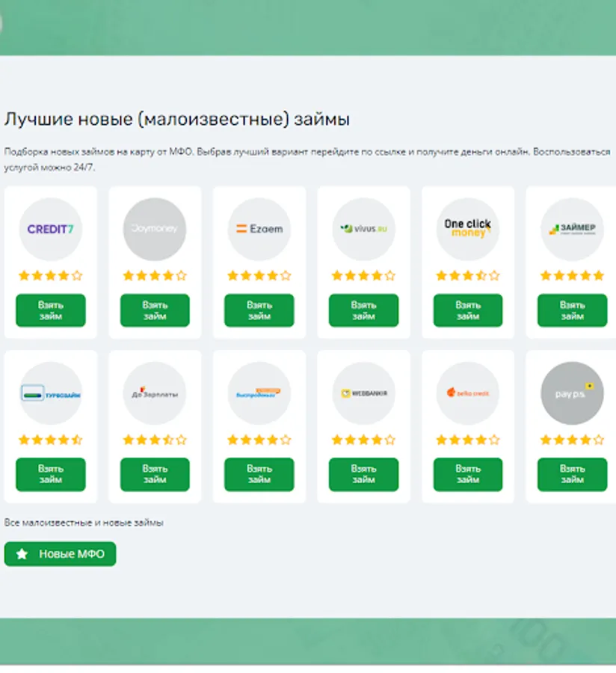Click the five-star rating under Займер
The image size is (616, 673).
point(572,275)
